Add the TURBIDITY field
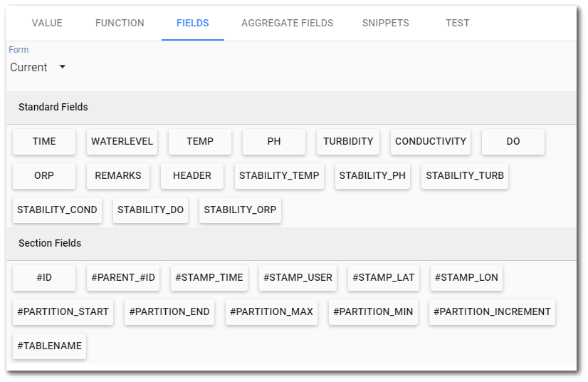The height and width of the screenshot is (382, 588). click(x=348, y=142)
